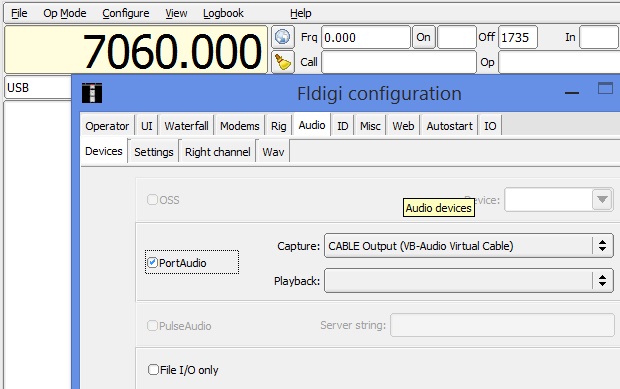Click the Op name input field

tap(559, 62)
